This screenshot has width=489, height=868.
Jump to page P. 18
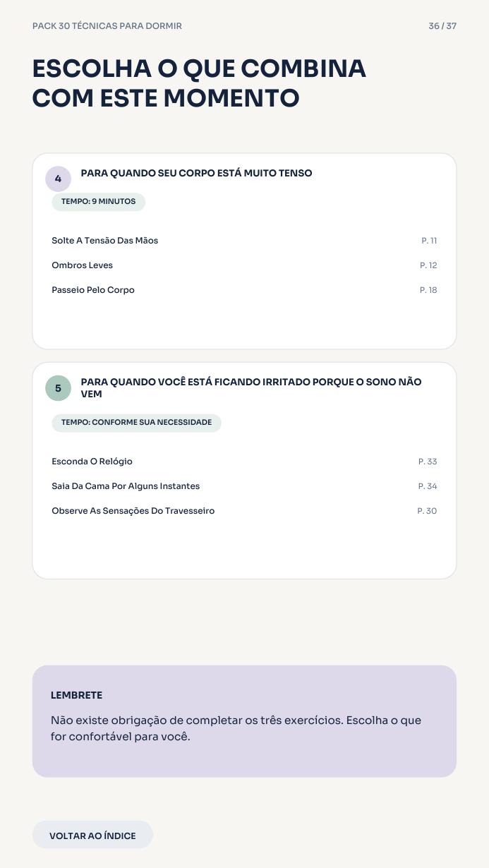[x=428, y=290]
